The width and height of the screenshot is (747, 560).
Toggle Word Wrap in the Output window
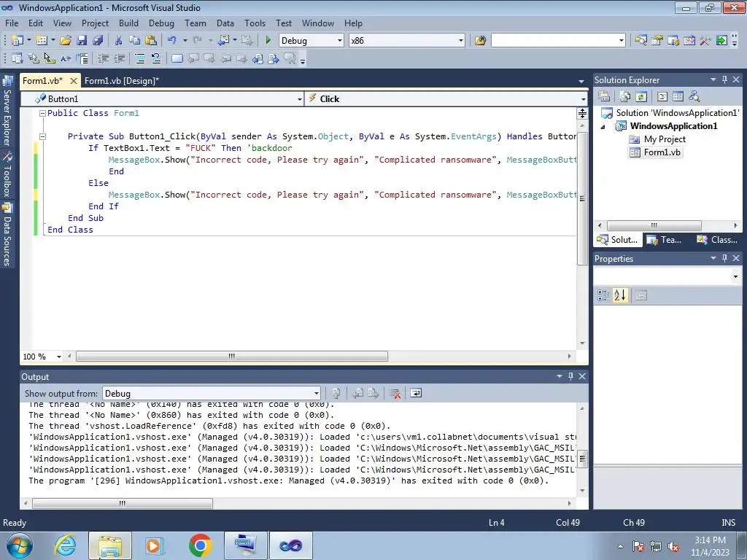(x=416, y=393)
